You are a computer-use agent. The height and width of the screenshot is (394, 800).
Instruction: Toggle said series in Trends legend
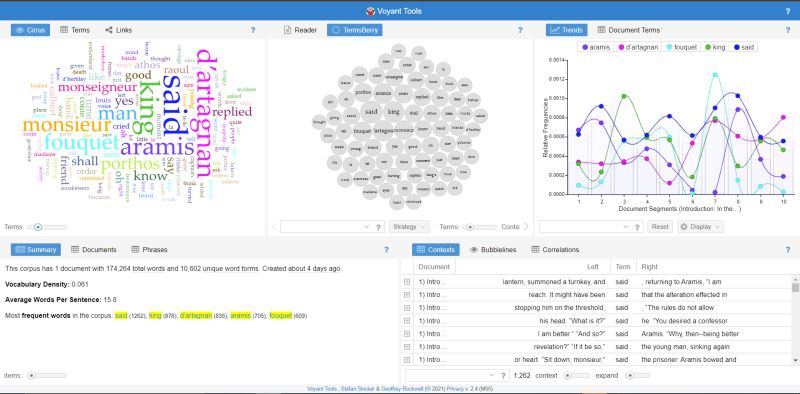click(743, 47)
